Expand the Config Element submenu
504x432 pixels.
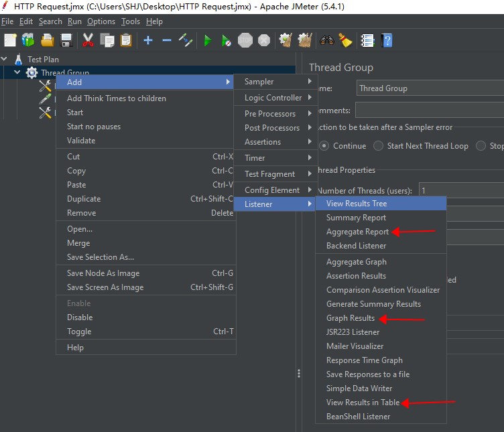pyautogui.click(x=275, y=190)
